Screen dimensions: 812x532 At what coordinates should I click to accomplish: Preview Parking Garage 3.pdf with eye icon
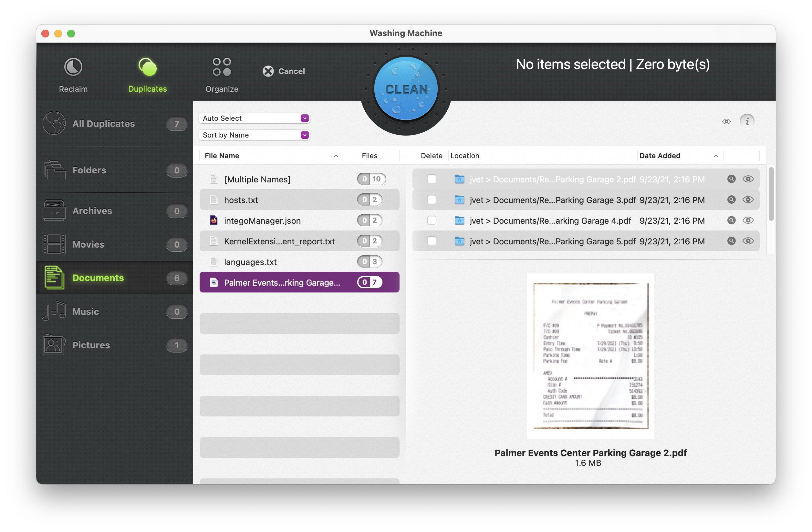coord(748,200)
